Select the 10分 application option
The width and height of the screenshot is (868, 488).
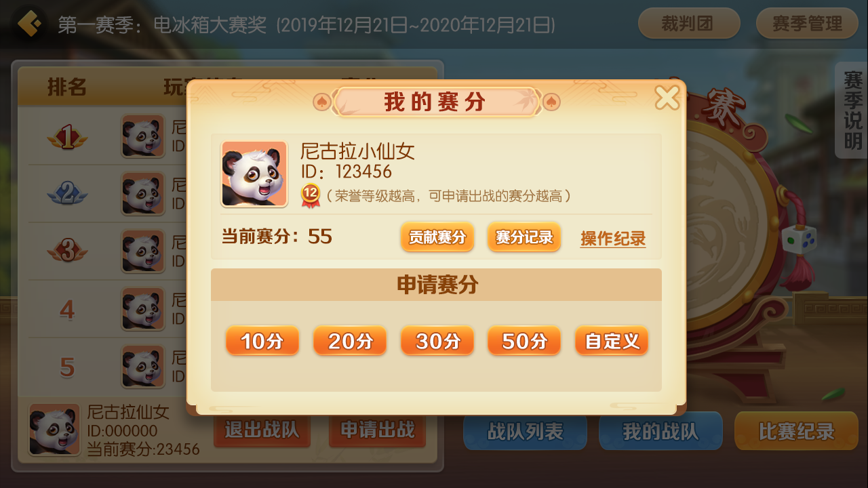pyautogui.click(x=262, y=341)
